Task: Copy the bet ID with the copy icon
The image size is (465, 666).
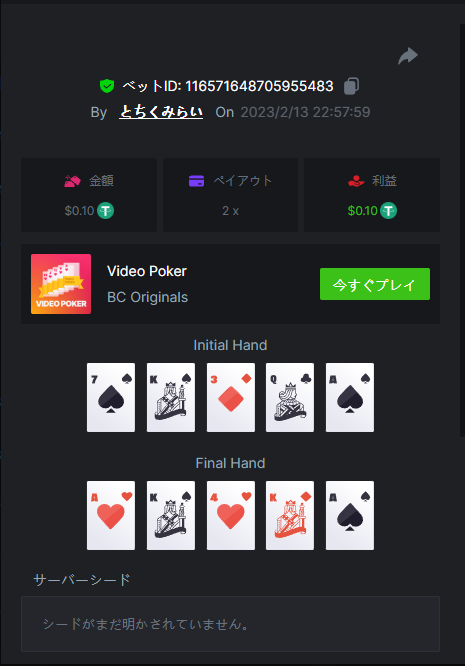Action: (351, 86)
